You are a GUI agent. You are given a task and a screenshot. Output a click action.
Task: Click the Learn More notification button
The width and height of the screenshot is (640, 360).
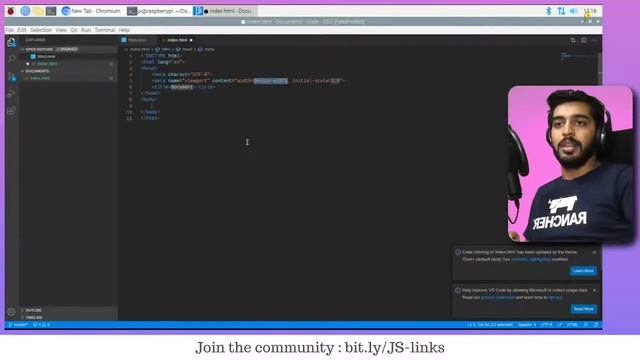[583, 271]
